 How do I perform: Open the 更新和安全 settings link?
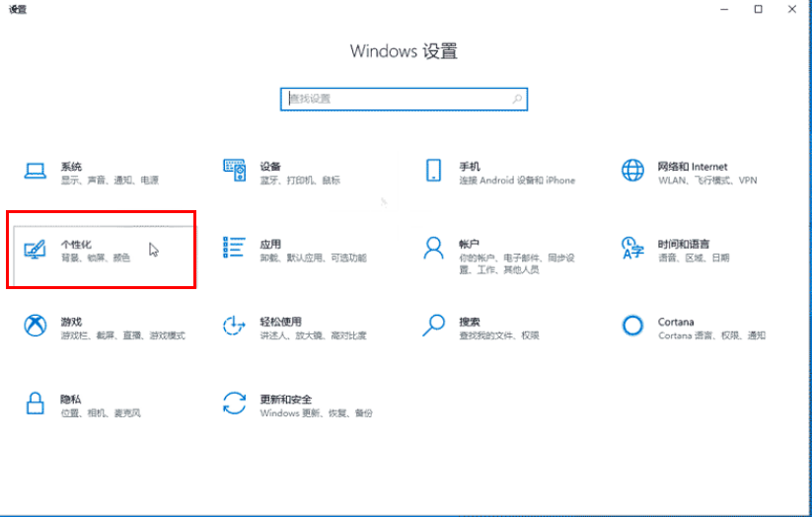click(285, 399)
